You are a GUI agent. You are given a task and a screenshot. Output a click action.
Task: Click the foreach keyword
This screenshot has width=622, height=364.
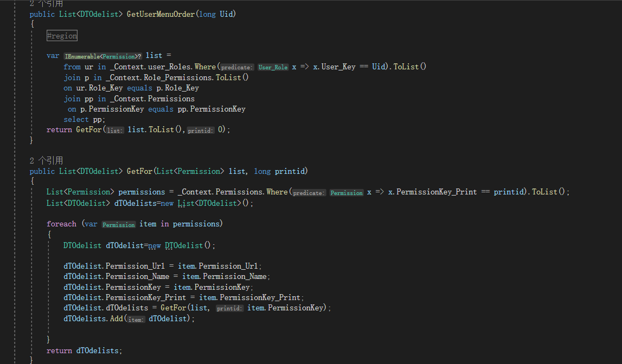coord(61,224)
